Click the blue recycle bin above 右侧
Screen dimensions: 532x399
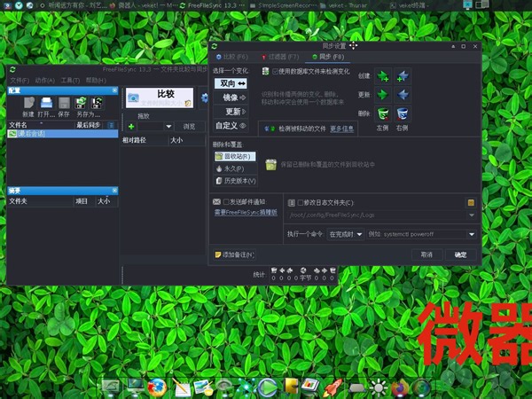click(x=403, y=113)
